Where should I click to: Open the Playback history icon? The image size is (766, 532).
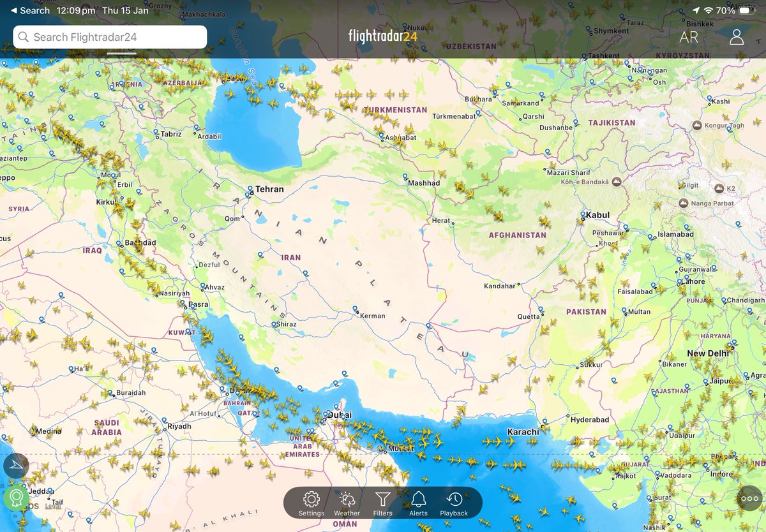(454, 499)
